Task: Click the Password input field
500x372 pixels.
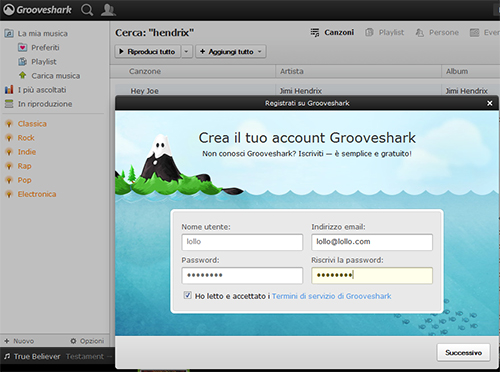Action: 242,275
